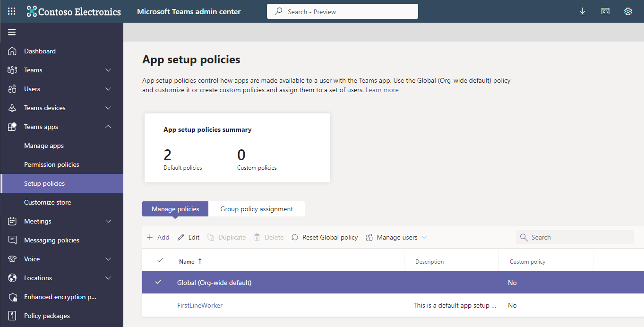Click the Messaging policies chat icon
Screen dimensions: 644x327
(12, 240)
